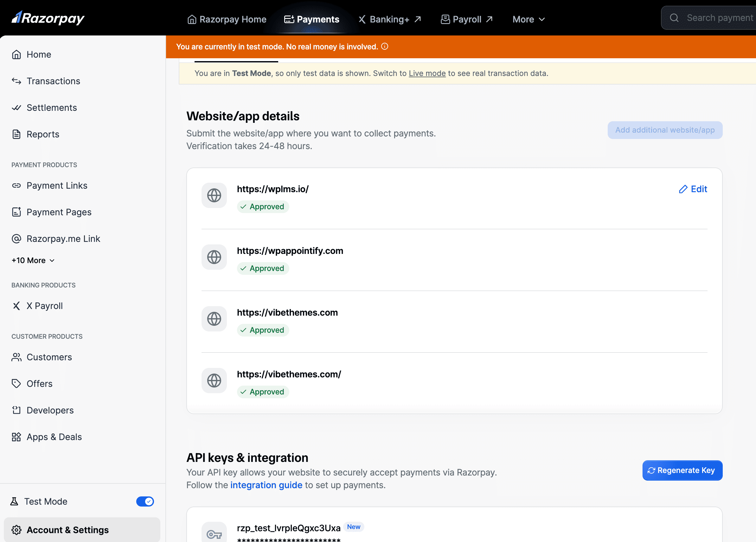This screenshot has width=756, height=542.
Task: Click the Razorpay logo
Action: (x=48, y=18)
